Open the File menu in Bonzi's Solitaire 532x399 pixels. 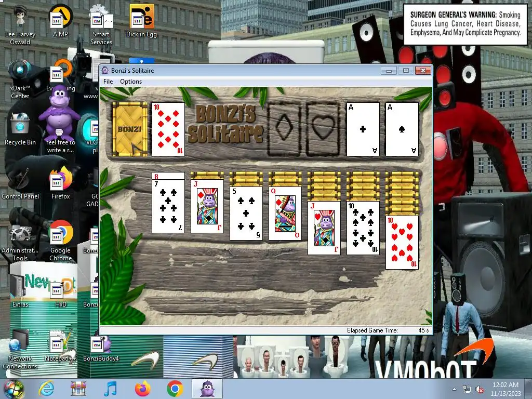pos(108,82)
